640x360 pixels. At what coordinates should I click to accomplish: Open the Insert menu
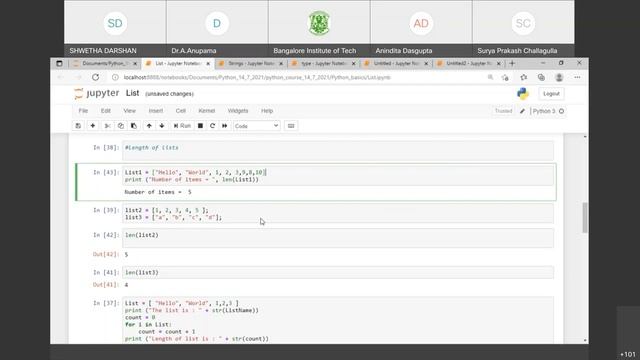[156, 111]
